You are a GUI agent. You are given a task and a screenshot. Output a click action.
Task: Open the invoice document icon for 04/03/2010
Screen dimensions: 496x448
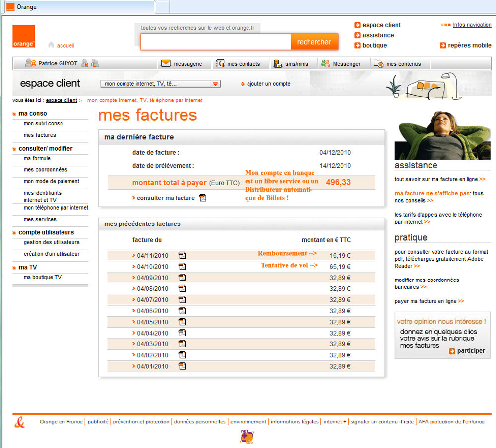(182, 343)
